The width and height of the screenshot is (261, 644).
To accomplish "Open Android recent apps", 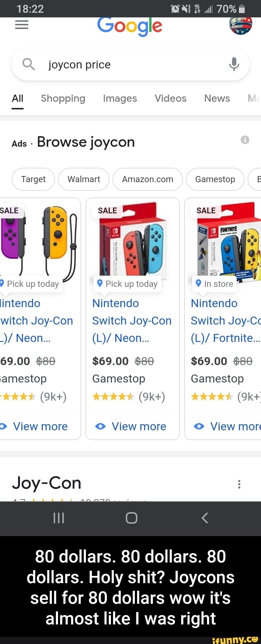I will [x=59, y=518].
